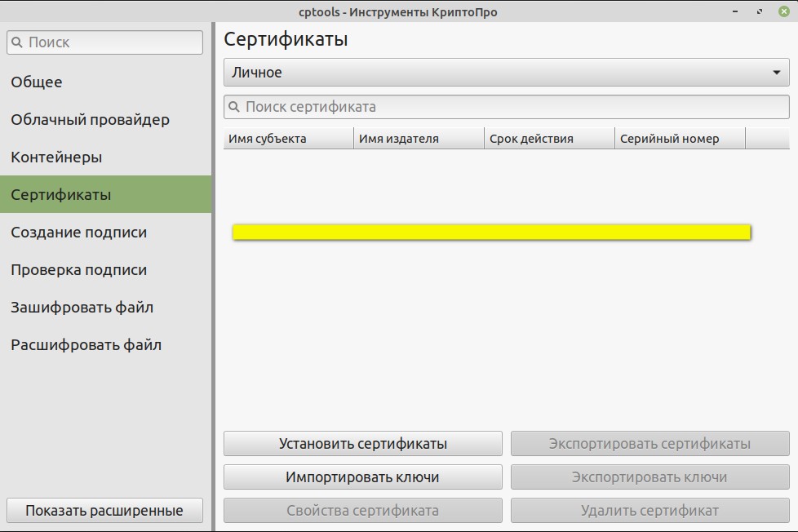Screen dimensions: 798x532
Task: Open the Общее section
Action: (x=105, y=82)
